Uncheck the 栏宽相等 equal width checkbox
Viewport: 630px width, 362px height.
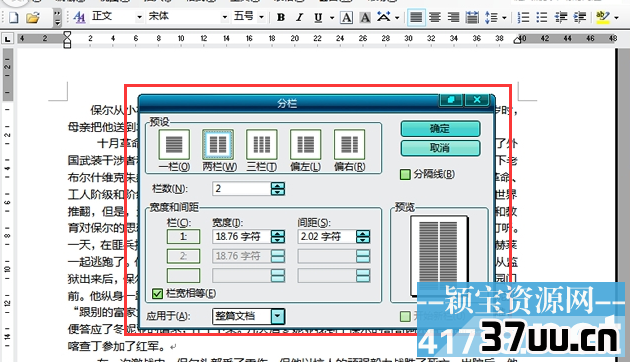[x=158, y=294]
